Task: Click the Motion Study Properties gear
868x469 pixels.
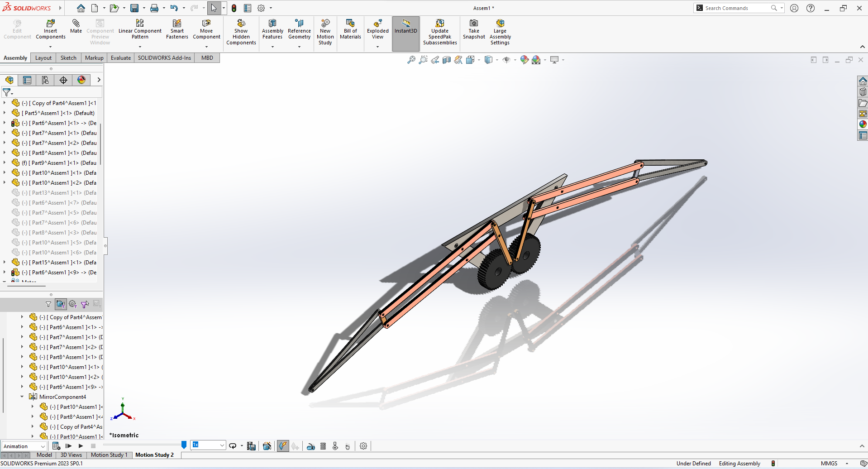Action: click(x=363, y=446)
